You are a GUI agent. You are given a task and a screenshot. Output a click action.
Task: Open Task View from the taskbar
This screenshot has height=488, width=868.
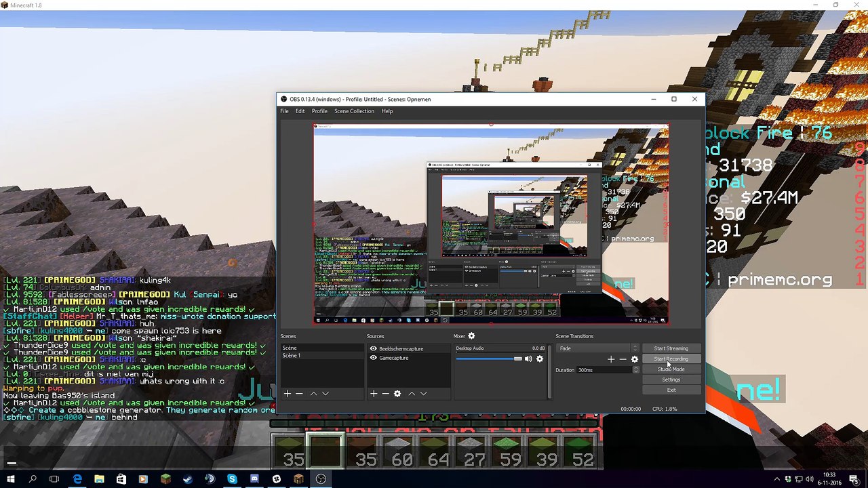pyautogui.click(x=54, y=479)
